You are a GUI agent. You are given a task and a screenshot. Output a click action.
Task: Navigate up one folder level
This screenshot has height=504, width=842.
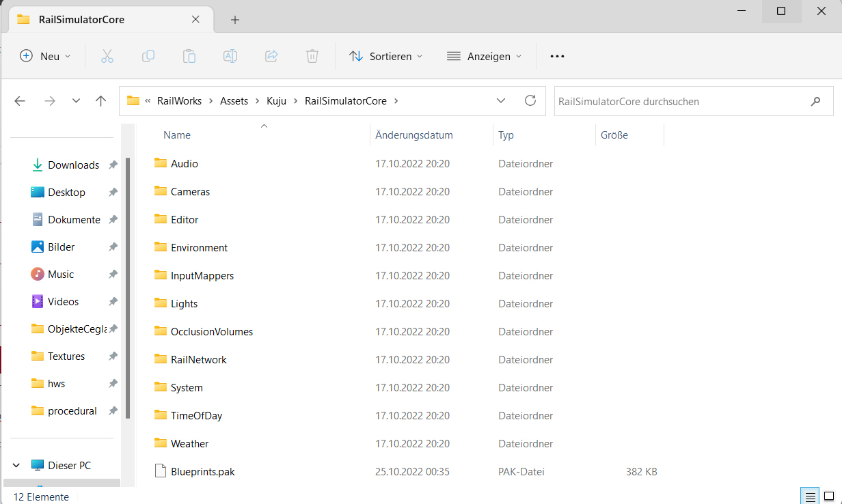pos(101,101)
